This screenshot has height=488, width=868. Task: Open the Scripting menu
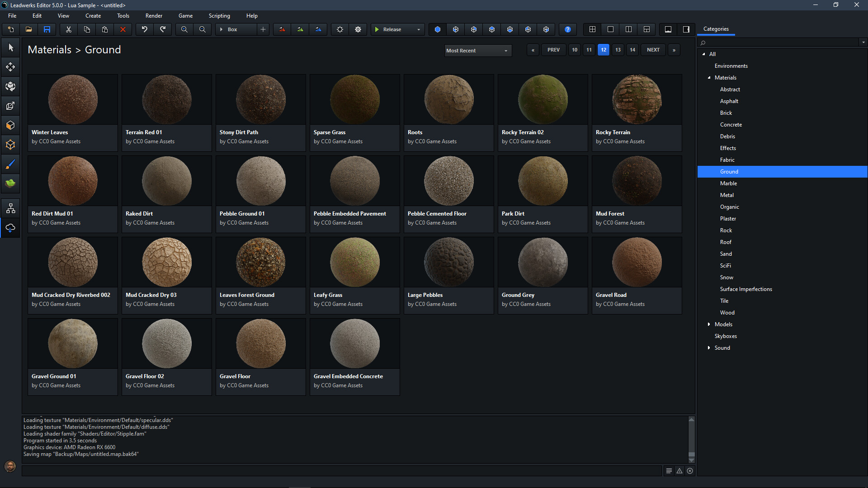point(219,15)
